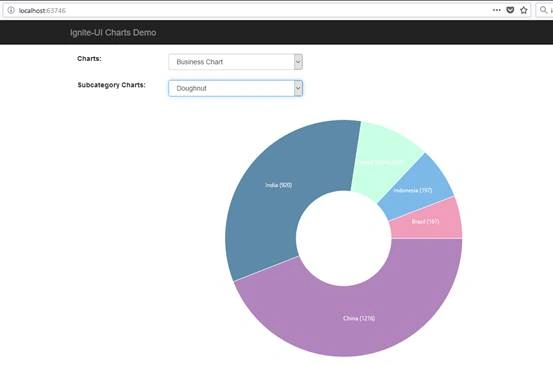The width and height of the screenshot is (553, 365).
Task: Open the Charts dropdown showing Business Chart
Action: tap(235, 62)
